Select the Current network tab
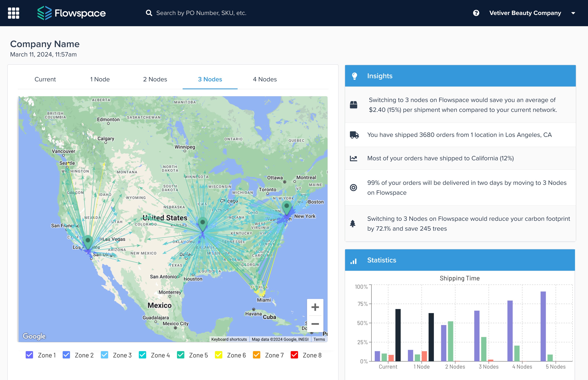This screenshot has width=588, height=380. pyautogui.click(x=45, y=79)
